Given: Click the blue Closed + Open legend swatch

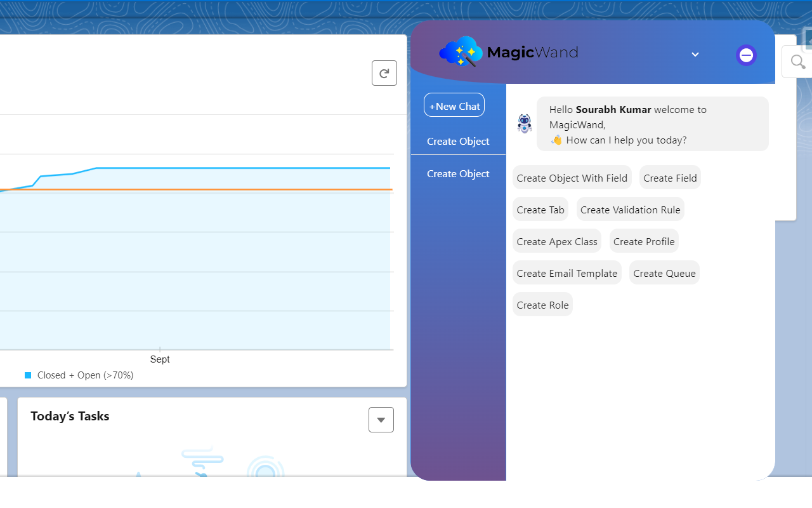Looking at the screenshot, I should (28, 375).
